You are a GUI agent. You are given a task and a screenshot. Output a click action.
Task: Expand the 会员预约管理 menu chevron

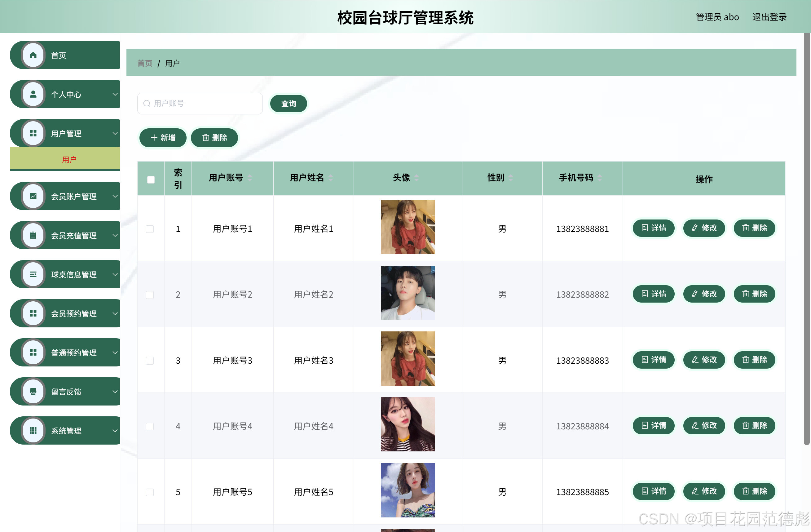115,313
